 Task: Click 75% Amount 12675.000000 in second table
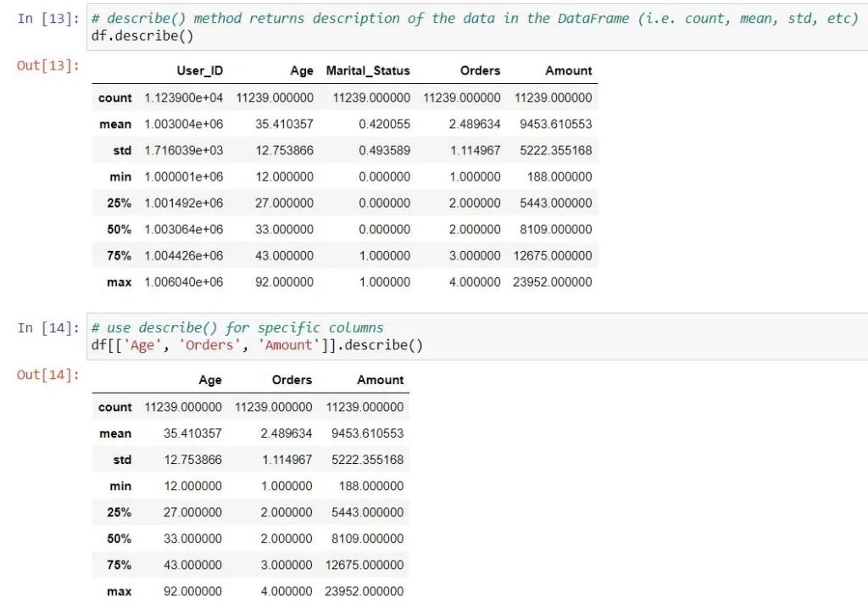click(x=364, y=566)
